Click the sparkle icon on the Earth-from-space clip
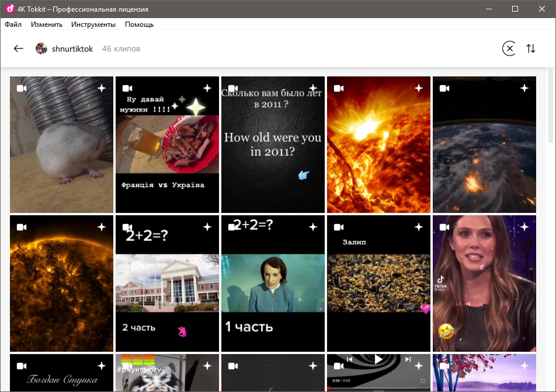Image resolution: width=556 pixels, height=392 pixels. click(x=524, y=88)
